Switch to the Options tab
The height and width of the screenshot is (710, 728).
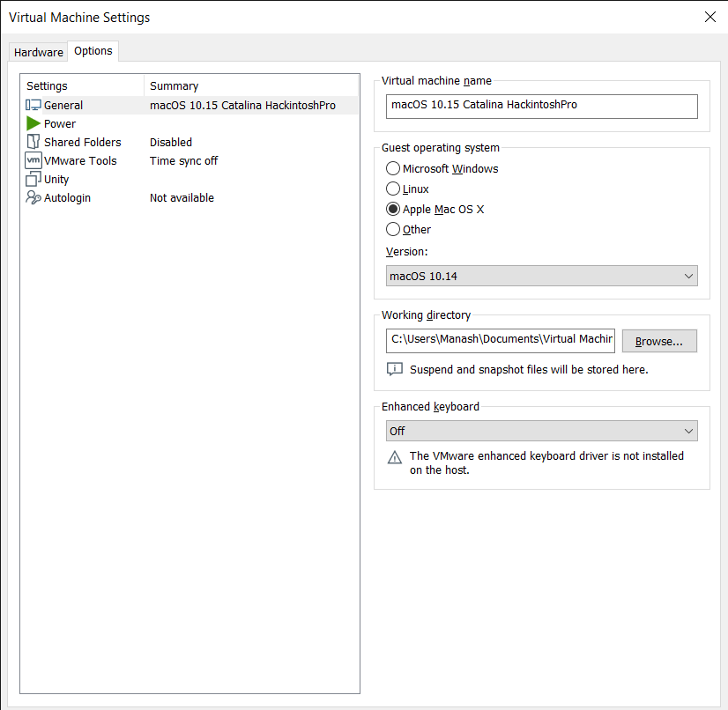click(x=93, y=51)
